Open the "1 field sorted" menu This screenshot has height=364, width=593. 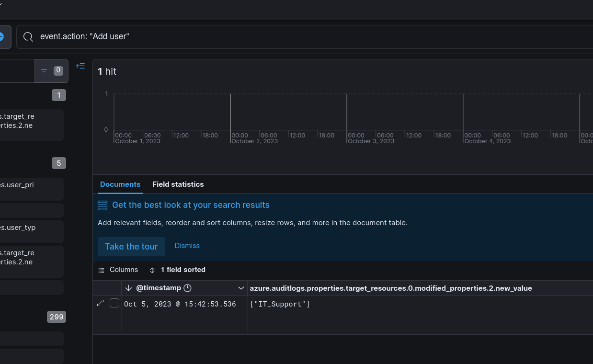click(x=178, y=270)
